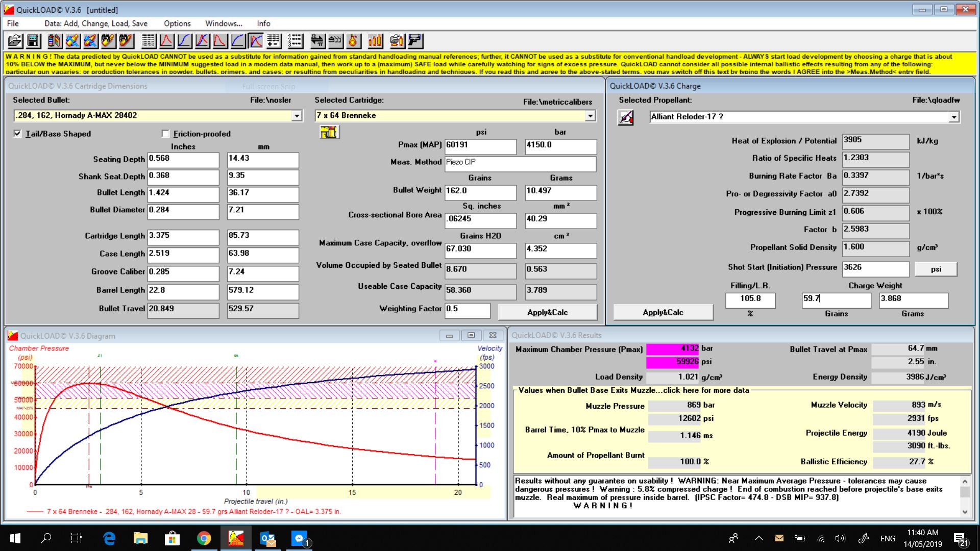Click the cartridge dimensions icon below Selected Cartridge
980x551 pixels.
click(x=329, y=132)
